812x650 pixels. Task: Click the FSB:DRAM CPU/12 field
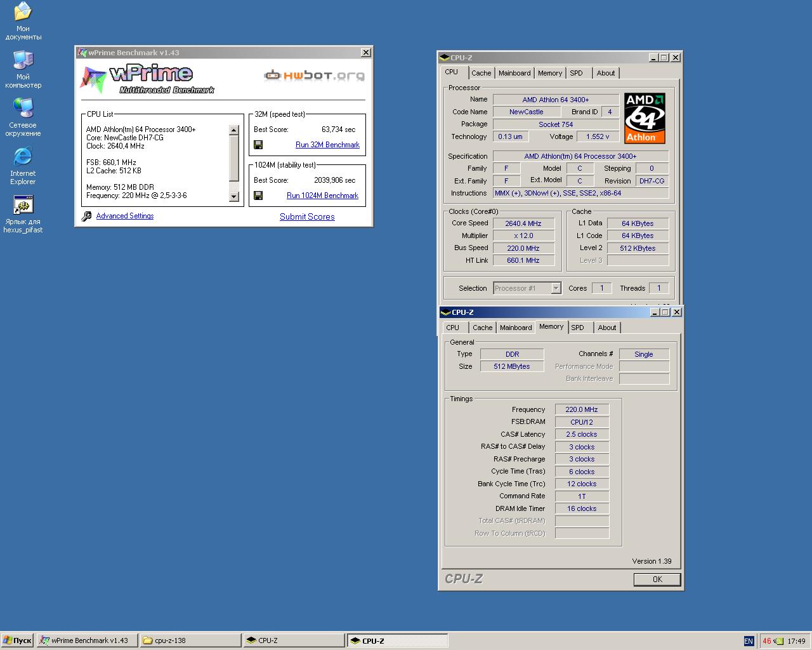[x=582, y=422]
